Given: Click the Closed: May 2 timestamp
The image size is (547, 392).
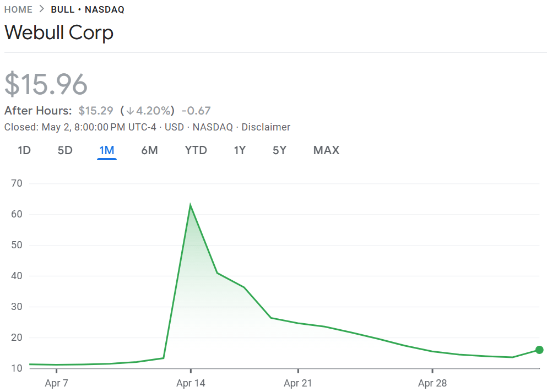Looking at the screenshot, I should 80,127.
